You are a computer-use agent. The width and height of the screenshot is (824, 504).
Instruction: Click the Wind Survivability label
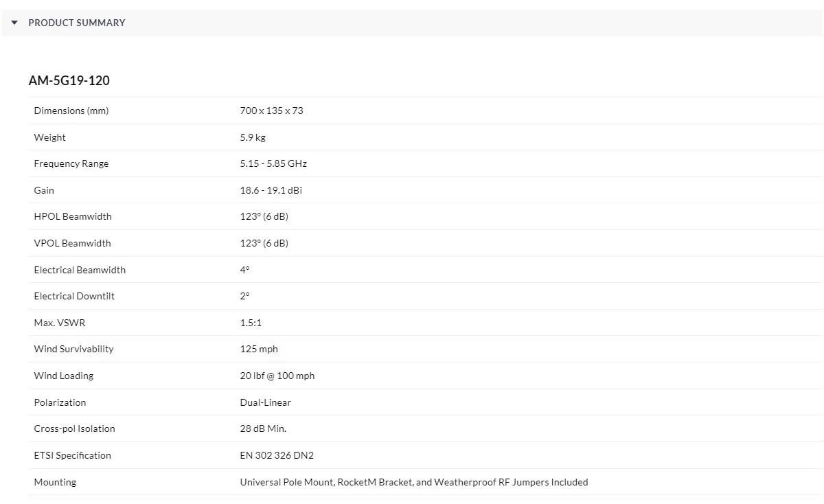point(73,349)
